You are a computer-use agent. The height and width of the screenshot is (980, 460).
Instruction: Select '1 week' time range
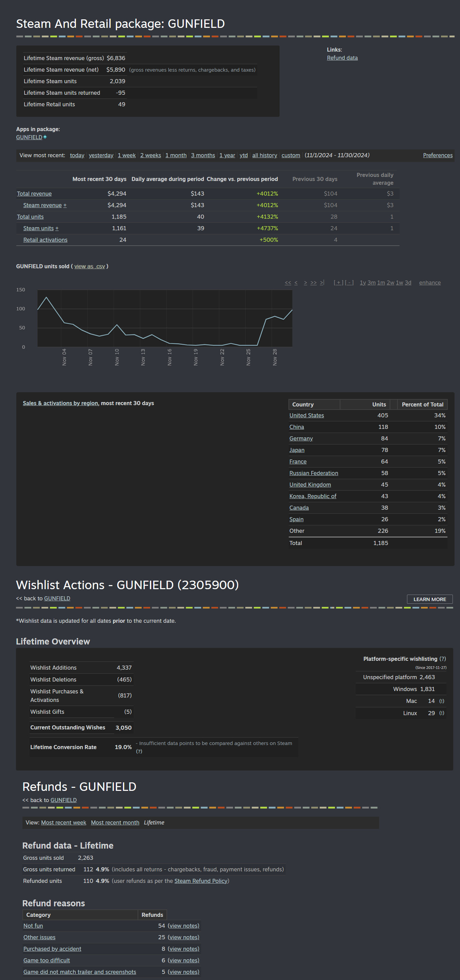tap(127, 155)
